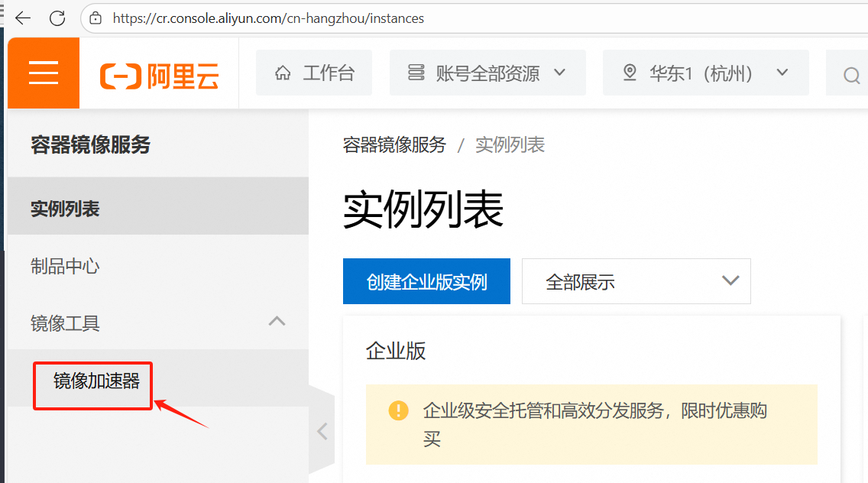Collapse the 镜像工具 sidebar group
The height and width of the screenshot is (483, 868).
click(x=157, y=323)
